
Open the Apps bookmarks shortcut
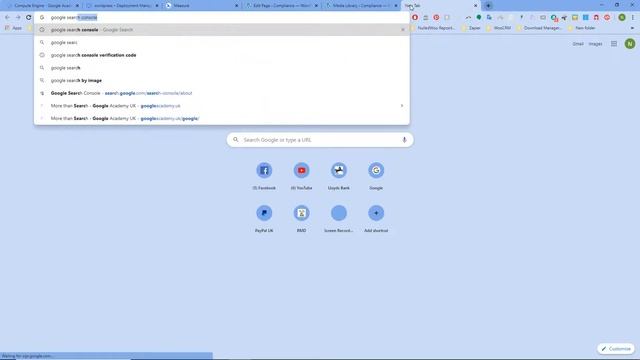click(x=13, y=28)
